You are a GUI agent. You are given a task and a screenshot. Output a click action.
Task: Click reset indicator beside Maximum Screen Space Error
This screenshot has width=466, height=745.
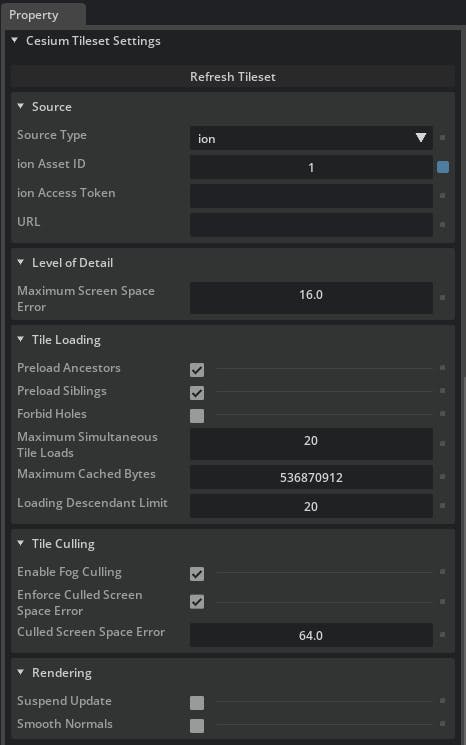pos(442,297)
